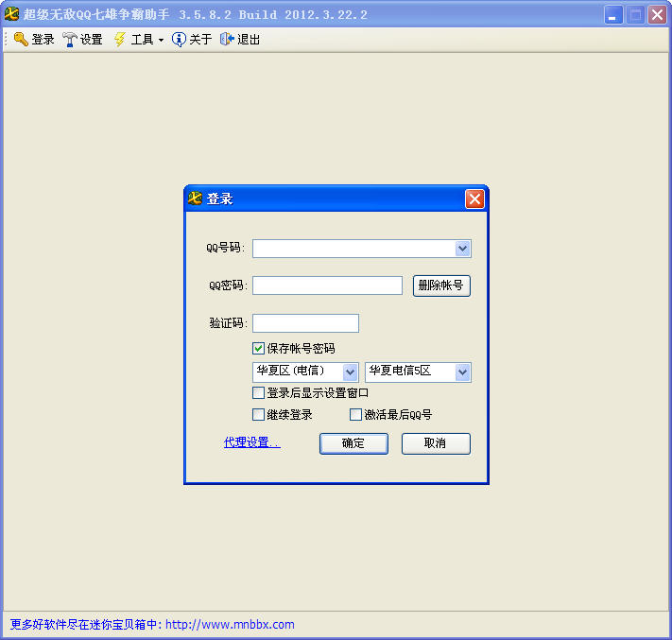
Task: Open the 设置 toolbar item
Action: click(83, 40)
